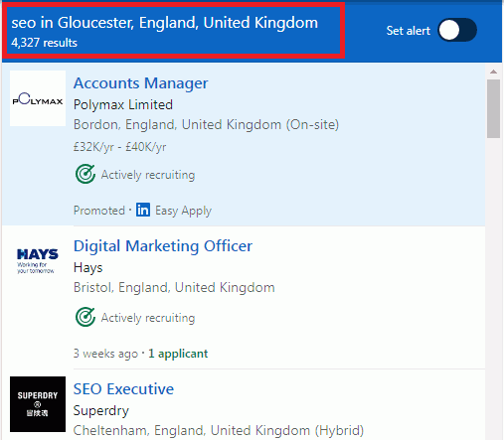The image size is (504, 440).
Task: Open the SEO Executive job listing
Action: coord(123,389)
